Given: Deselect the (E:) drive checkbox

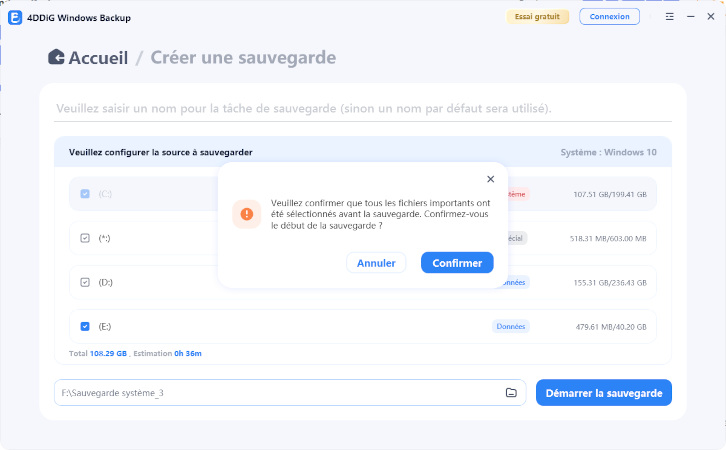Looking at the screenshot, I should [85, 326].
